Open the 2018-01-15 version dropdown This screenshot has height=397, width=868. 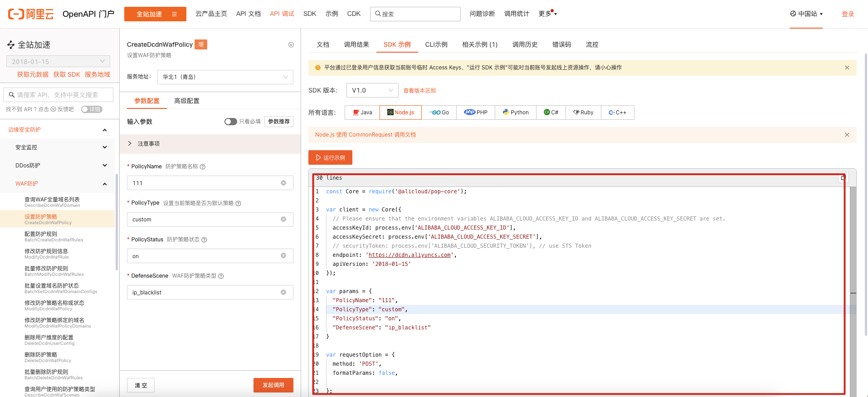click(x=58, y=62)
